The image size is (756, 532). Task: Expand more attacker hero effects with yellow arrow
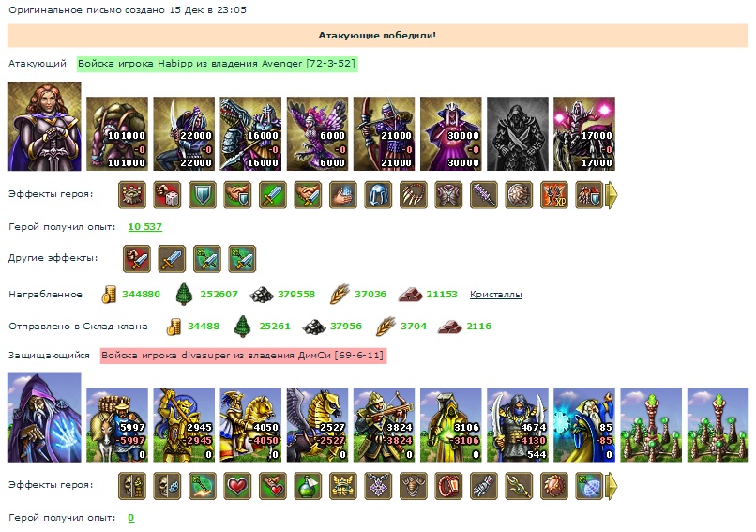coord(611,195)
